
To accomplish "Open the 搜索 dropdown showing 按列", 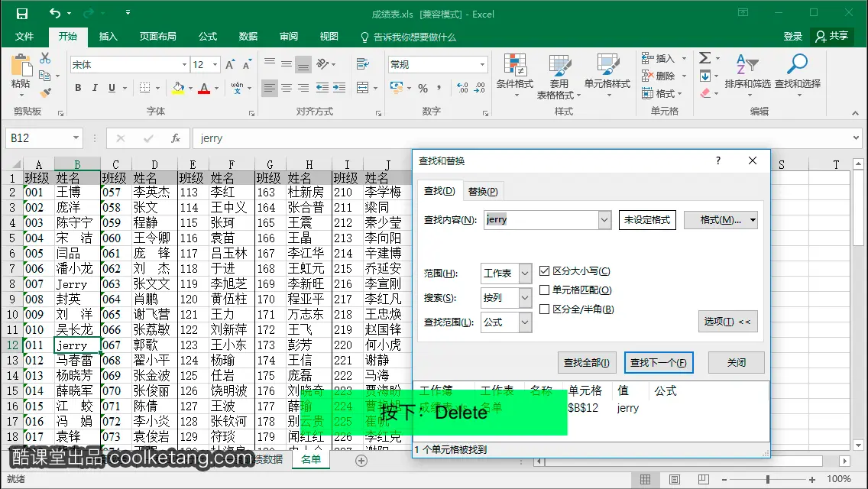I will [x=525, y=298].
